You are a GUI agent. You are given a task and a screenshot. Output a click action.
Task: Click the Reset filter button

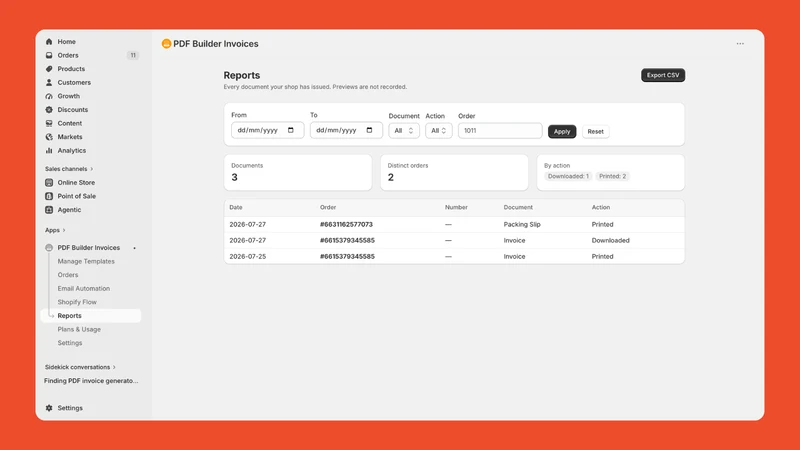[595, 132]
